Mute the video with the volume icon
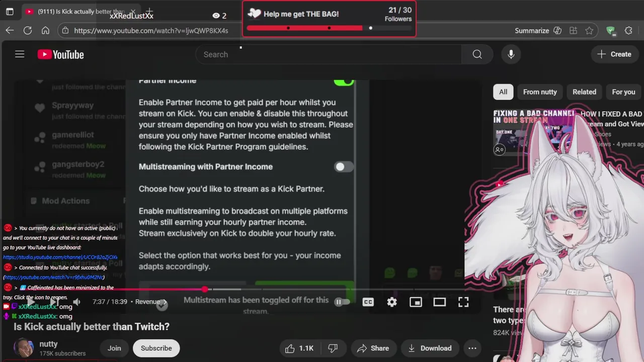Image resolution: width=644 pixels, height=362 pixels. click(x=76, y=302)
